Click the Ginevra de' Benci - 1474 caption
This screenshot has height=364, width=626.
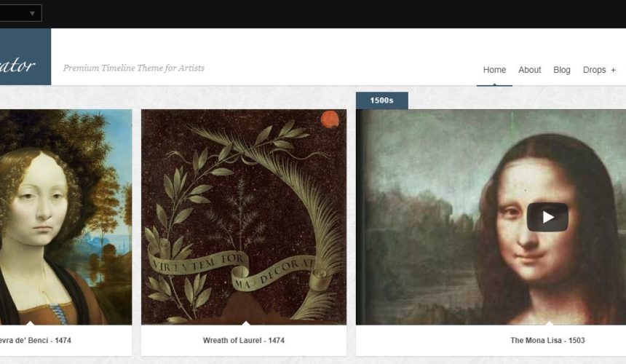pyautogui.click(x=36, y=341)
